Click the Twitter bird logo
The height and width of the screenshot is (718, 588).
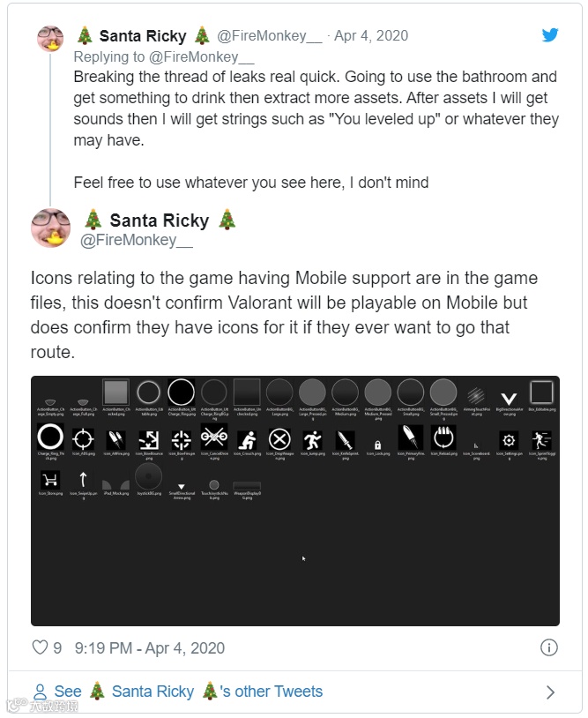click(x=550, y=35)
